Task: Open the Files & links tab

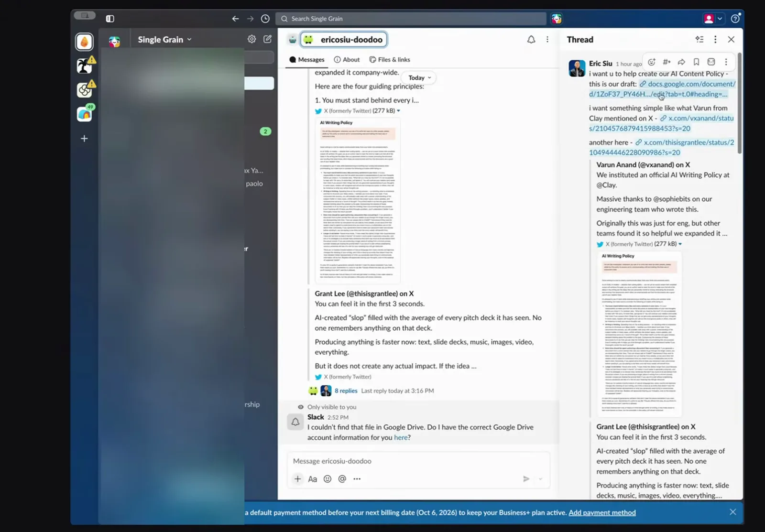Action: coord(390,60)
